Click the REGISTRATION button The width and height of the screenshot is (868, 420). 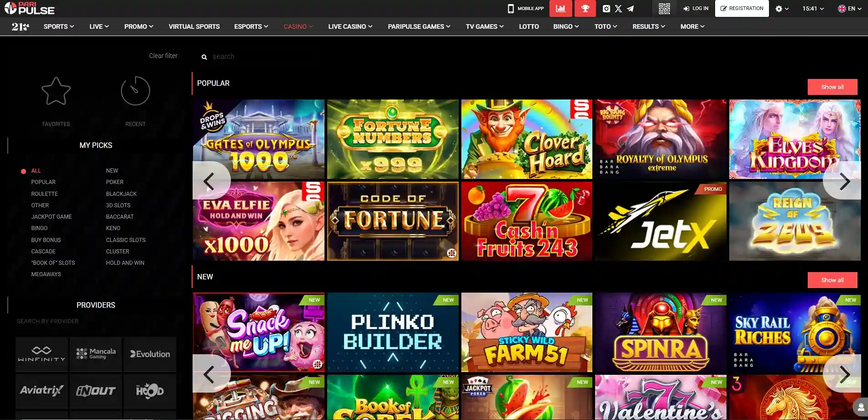pyautogui.click(x=742, y=9)
